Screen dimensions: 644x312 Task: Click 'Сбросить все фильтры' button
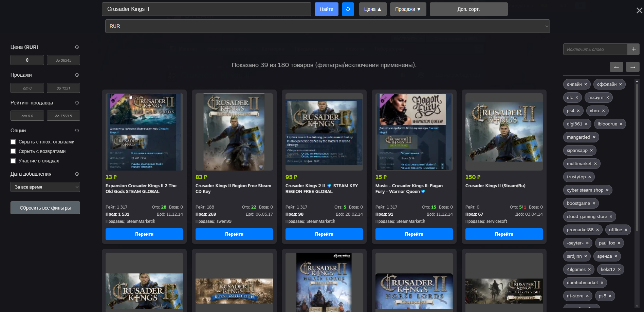45,208
